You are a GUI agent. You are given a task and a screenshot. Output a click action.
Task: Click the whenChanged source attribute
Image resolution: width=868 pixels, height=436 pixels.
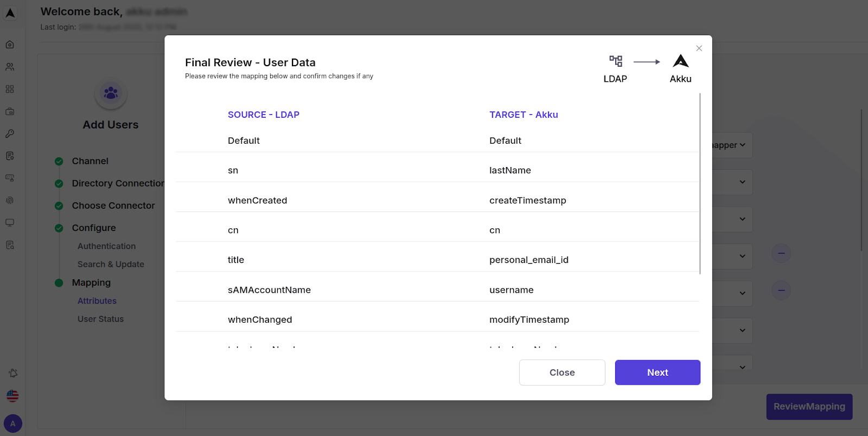point(260,319)
